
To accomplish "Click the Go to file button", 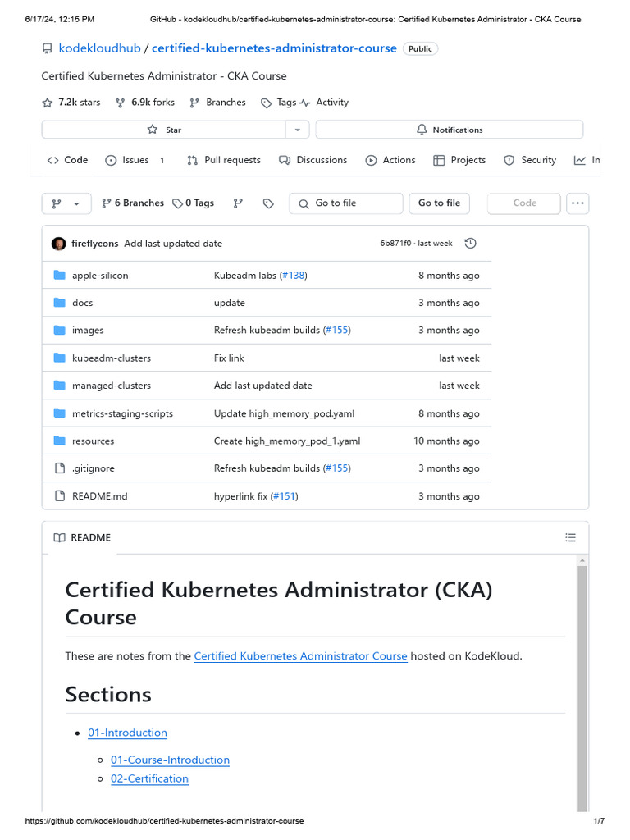I will [439, 203].
